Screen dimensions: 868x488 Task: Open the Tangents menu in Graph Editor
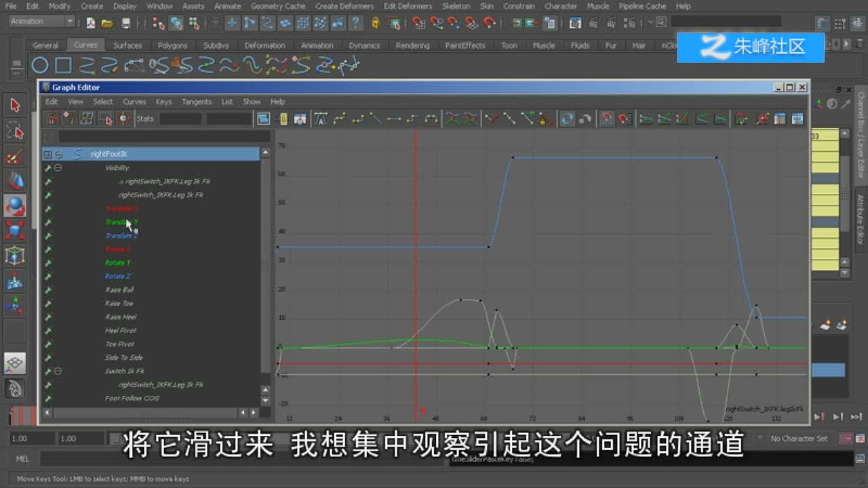[197, 102]
